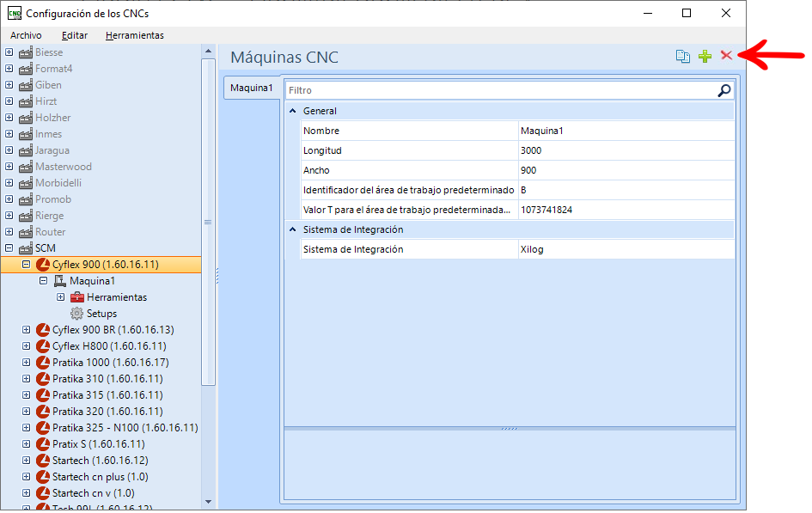Select the Format4 factory icon
Viewport: 812px width, 513px height.
pyautogui.click(x=26, y=69)
